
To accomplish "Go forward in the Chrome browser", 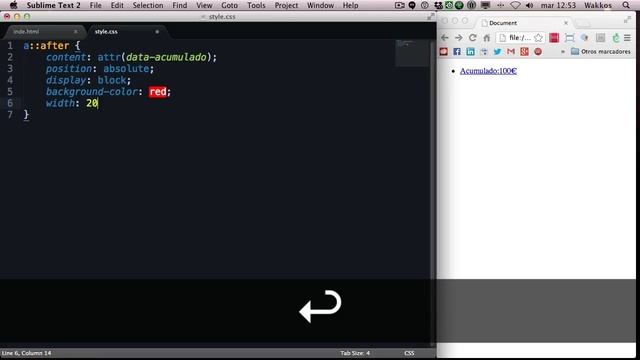I will 459,38.
